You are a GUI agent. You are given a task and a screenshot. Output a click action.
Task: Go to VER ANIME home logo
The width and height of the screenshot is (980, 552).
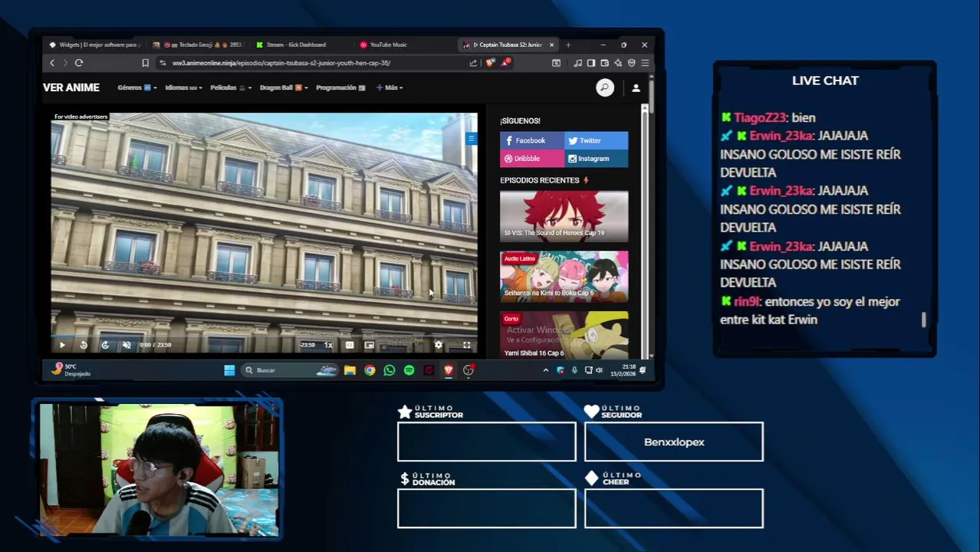[x=71, y=87]
